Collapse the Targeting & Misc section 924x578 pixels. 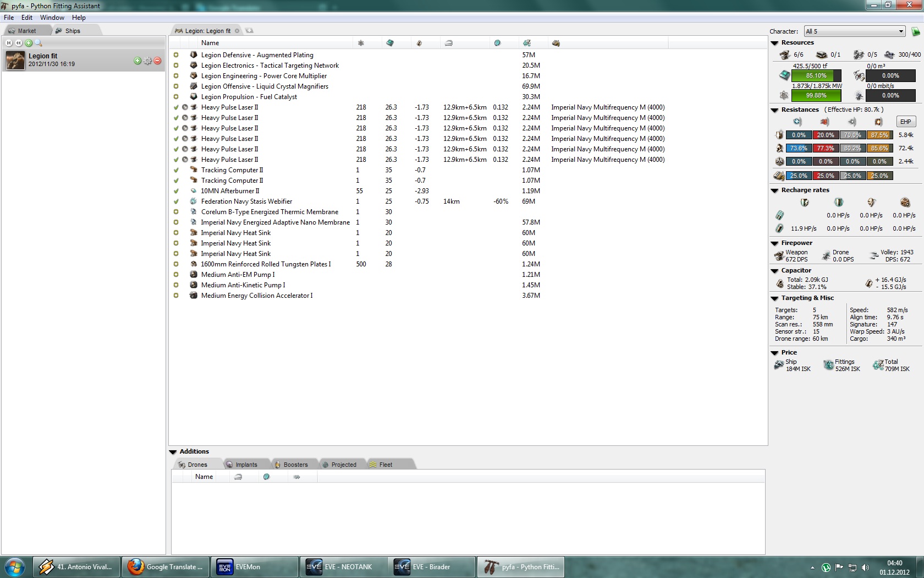point(774,298)
